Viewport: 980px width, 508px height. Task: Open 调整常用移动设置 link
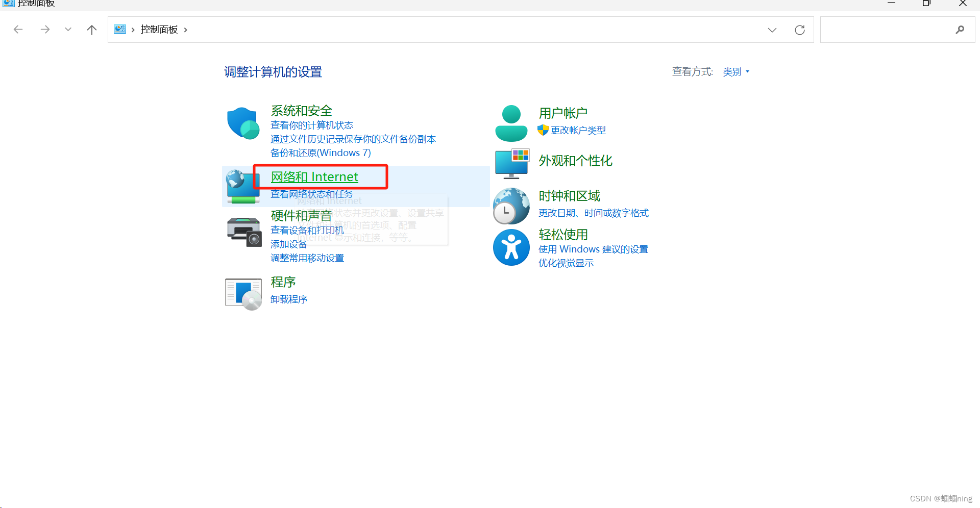point(307,258)
